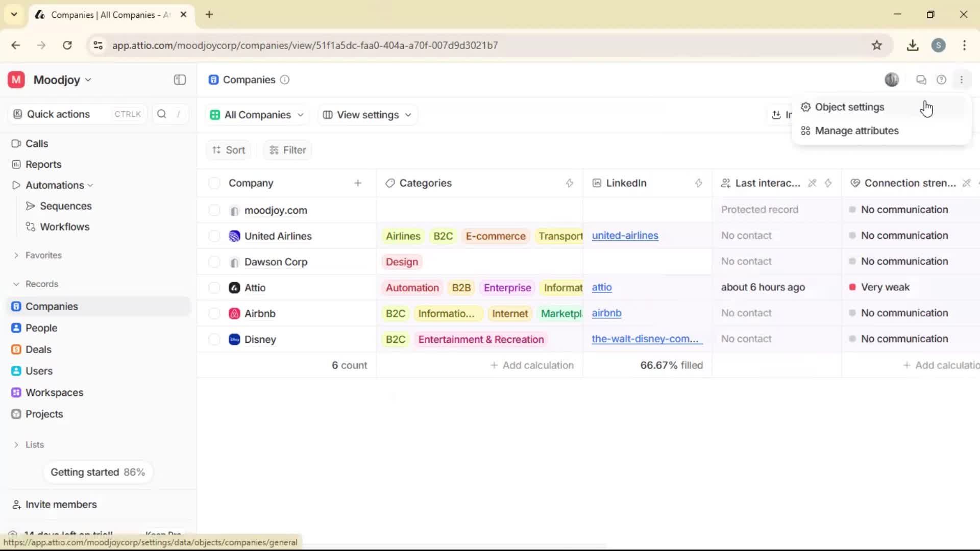Click the Design category tag

(x=402, y=262)
